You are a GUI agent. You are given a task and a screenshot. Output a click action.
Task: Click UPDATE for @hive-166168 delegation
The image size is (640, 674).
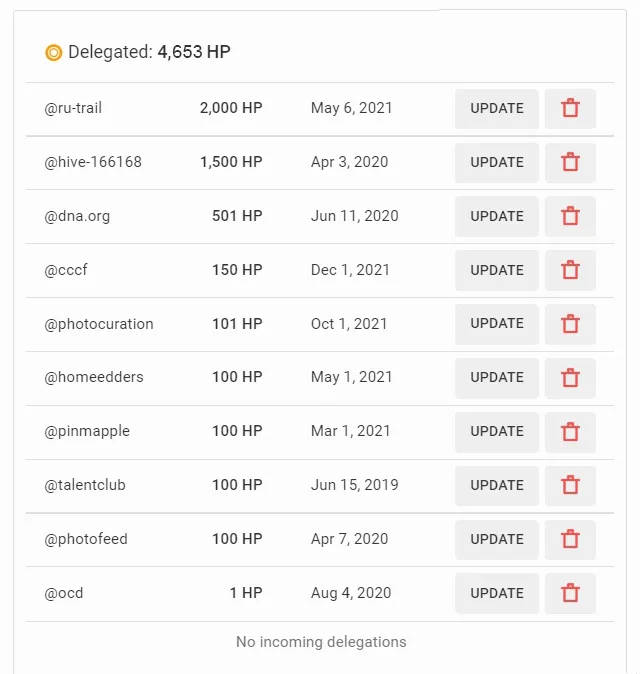click(497, 162)
